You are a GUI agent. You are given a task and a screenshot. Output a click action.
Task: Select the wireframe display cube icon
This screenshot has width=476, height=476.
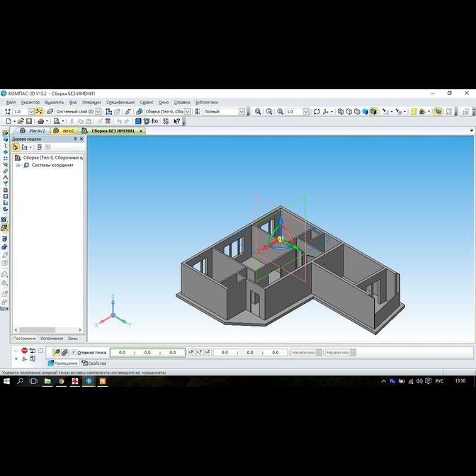pos(341,112)
